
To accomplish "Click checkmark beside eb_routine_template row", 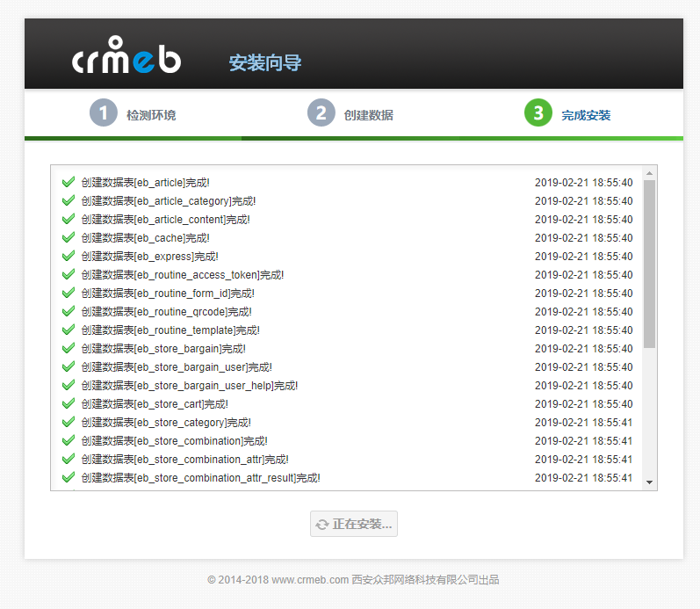I will coord(69,330).
